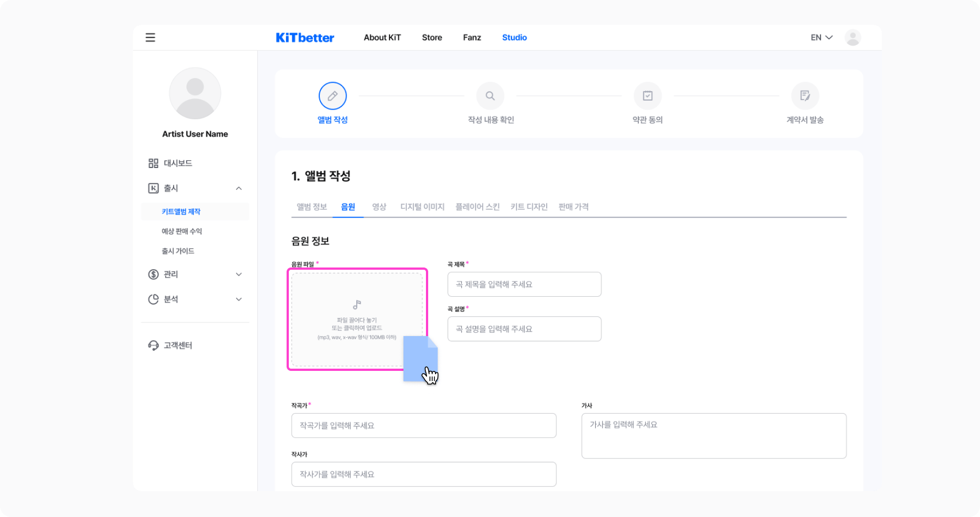The height and width of the screenshot is (517, 980).
Task: Click the checklist step icon for 약관 동의
Action: 647,96
